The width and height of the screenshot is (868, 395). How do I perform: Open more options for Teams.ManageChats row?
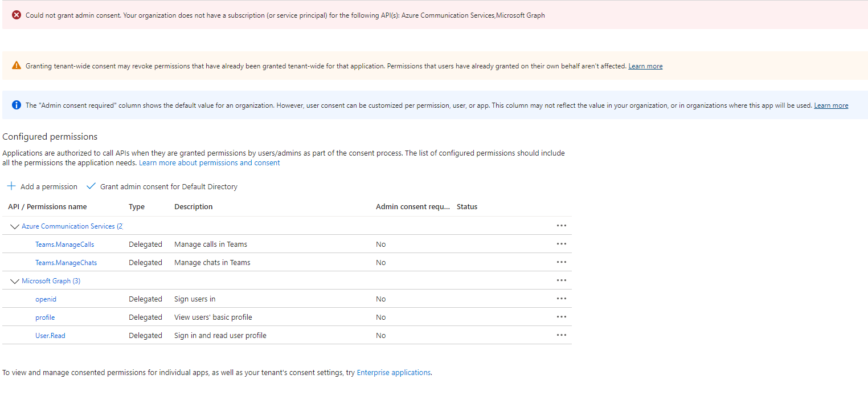coord(562,262)
